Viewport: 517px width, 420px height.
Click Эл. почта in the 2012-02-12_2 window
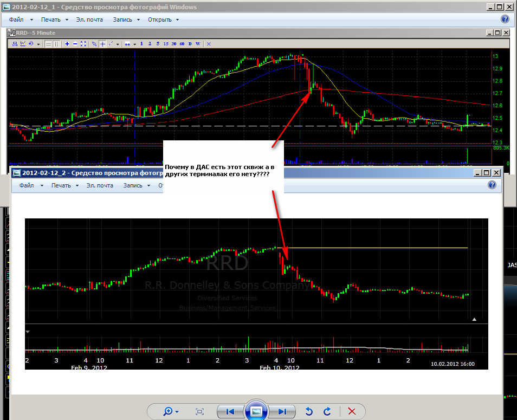[100, 185]
